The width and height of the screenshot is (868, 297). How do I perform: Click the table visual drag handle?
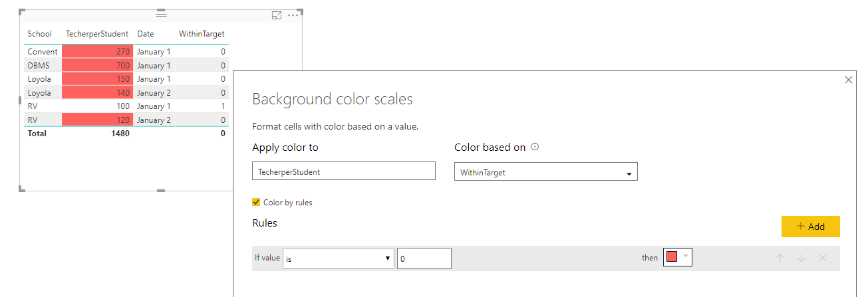[x=161, y=14]
